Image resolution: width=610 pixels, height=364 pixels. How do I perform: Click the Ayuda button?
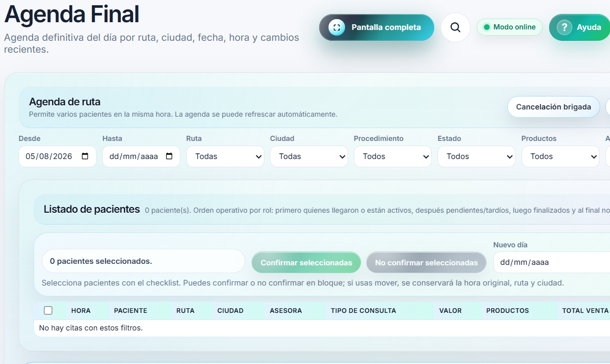point(580,27)
